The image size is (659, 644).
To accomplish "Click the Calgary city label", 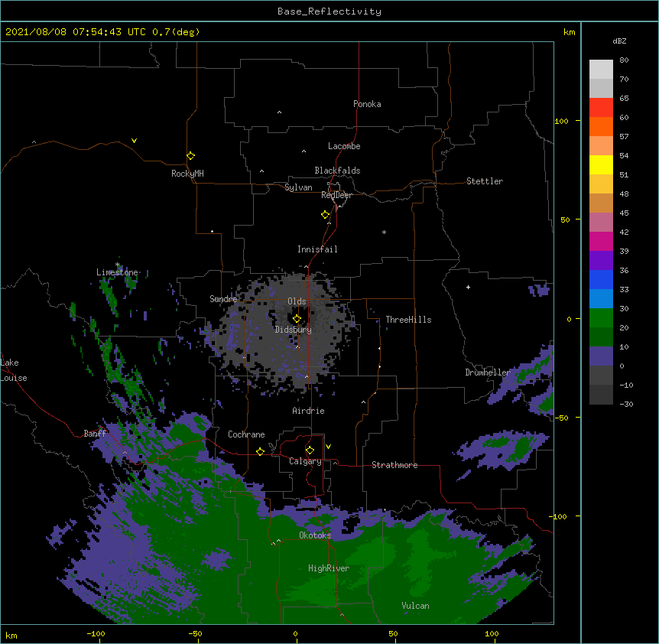I will (305, 461).
